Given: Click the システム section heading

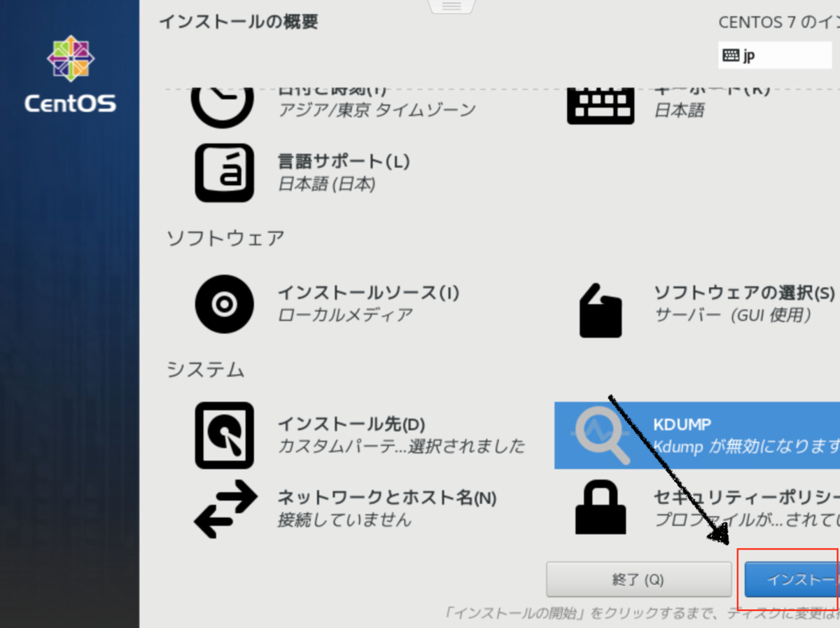Looking at the screenshot, I should pos(206,369).
